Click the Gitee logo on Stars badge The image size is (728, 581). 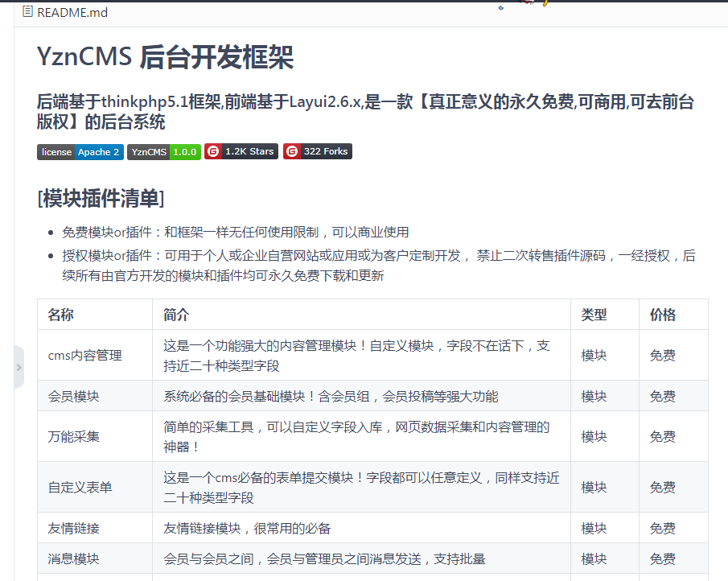tap(213, 151)
